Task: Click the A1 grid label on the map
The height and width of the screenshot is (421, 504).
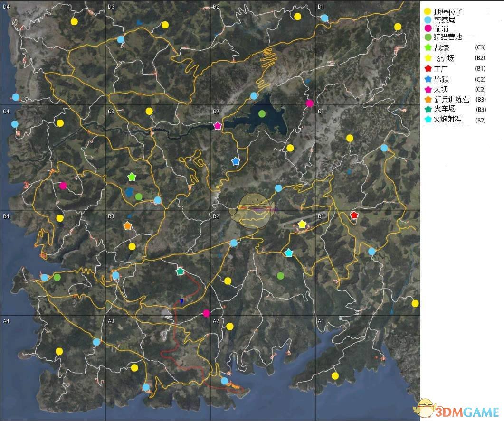Action: 321,321
